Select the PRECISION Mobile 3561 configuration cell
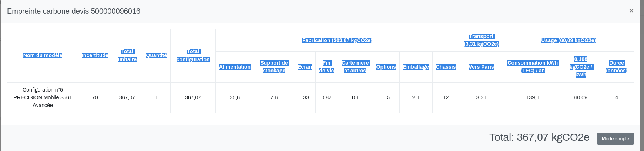This screenshot has width=644, height=151. [43, 97]
